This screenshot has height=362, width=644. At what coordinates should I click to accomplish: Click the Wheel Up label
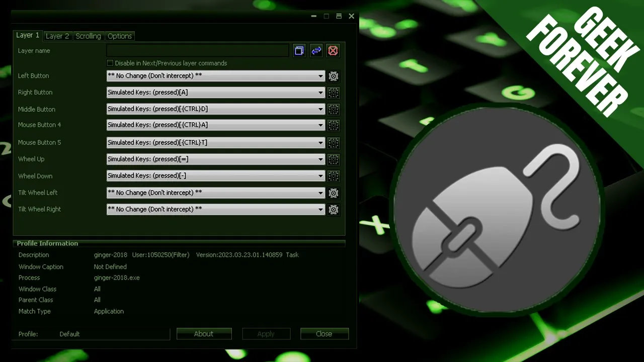31,159
